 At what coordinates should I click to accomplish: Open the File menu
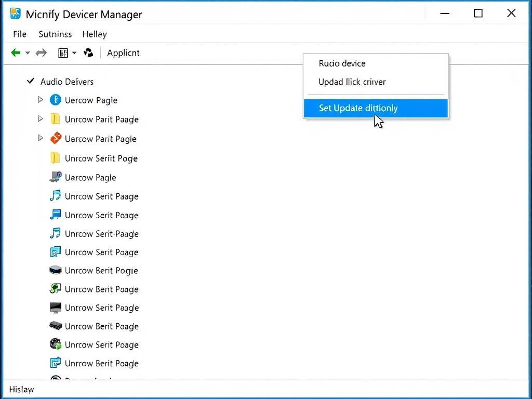click(20, 34)
